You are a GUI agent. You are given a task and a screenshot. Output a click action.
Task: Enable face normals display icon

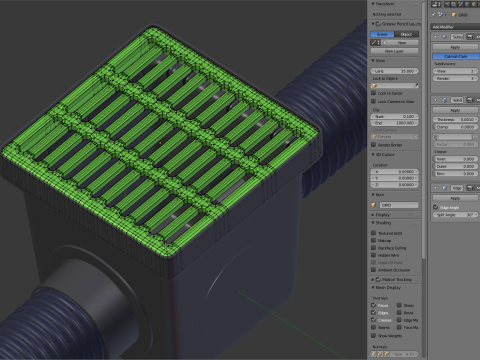point(386,354)
